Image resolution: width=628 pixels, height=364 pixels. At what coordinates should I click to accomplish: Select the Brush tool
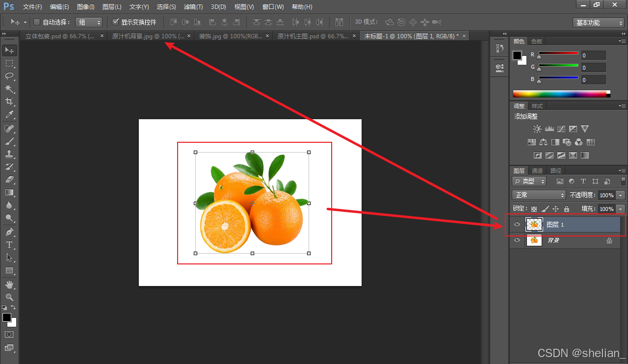click(x=9, y=141)
